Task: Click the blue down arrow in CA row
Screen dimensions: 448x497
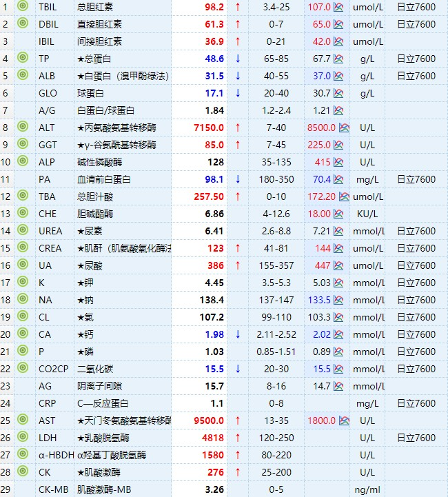Action: point(238,334)
